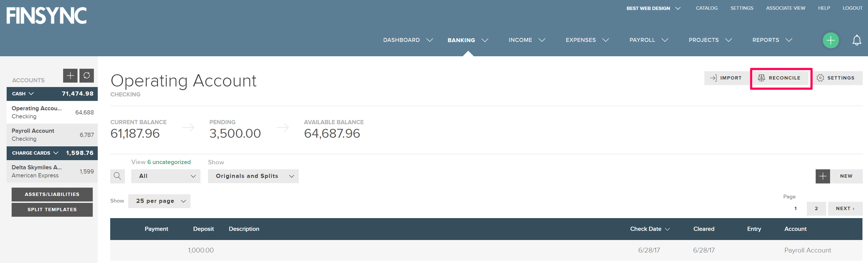This screenshot has height=263, width=868.
Task: Click the Reconcile scales icon
Action: [x=761, y=78]
